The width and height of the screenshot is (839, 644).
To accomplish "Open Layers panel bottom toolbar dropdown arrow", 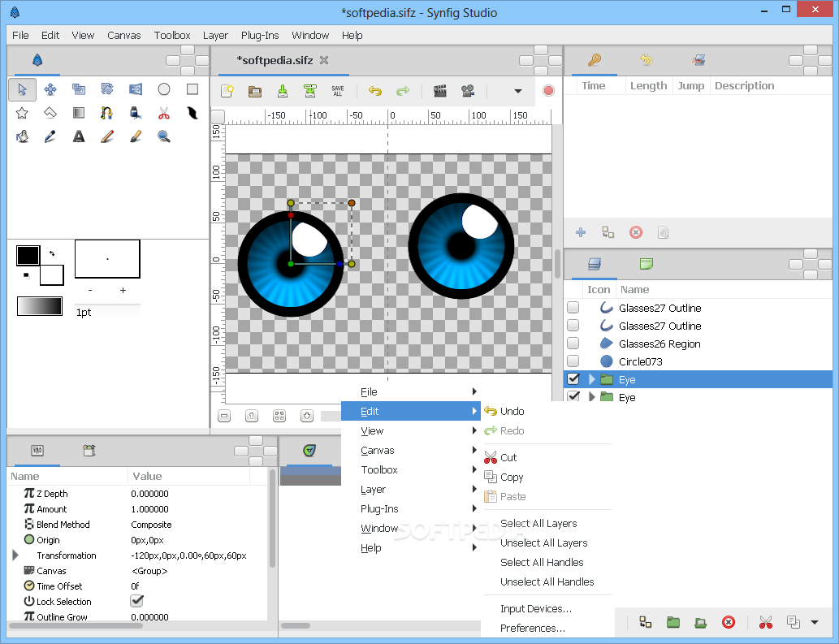I will click(x=815, y=622).
